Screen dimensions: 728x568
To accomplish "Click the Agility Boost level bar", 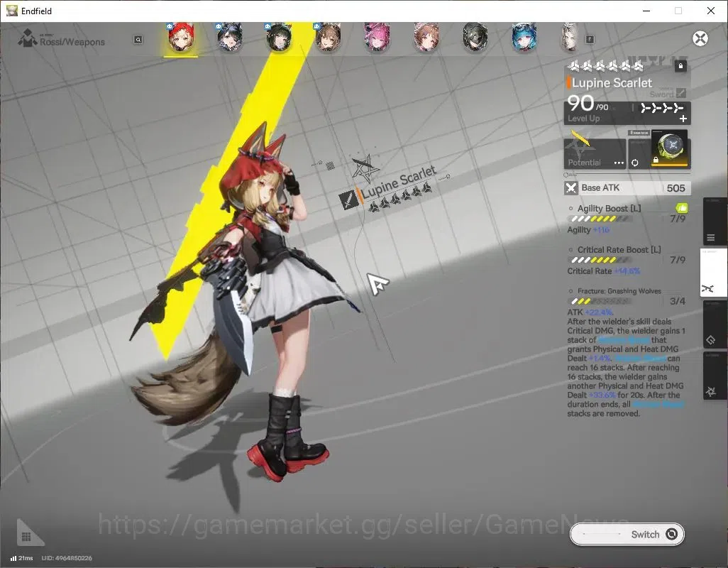I will coord(599,219).
